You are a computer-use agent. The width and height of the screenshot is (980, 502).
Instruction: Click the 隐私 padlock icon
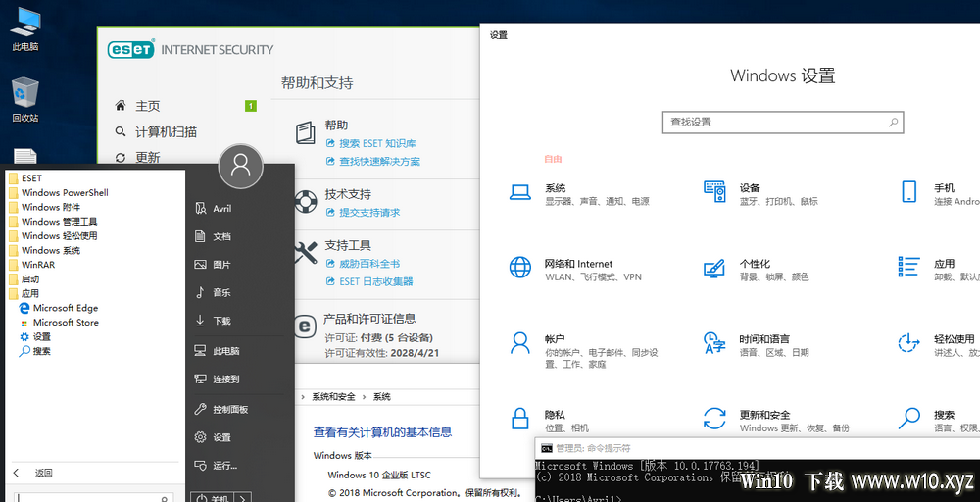[x=520, y=419]
